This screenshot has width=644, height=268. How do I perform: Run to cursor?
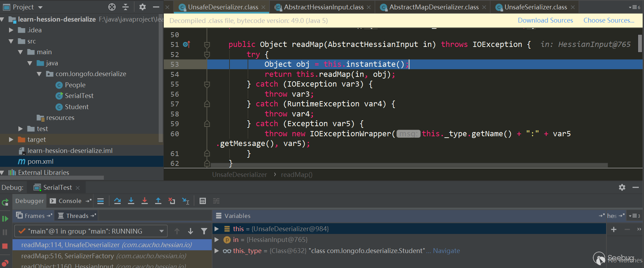[x=186, y=201]
